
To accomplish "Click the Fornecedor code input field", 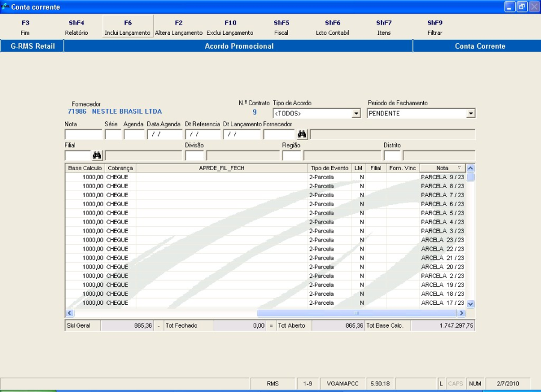I will pos(279,134).
